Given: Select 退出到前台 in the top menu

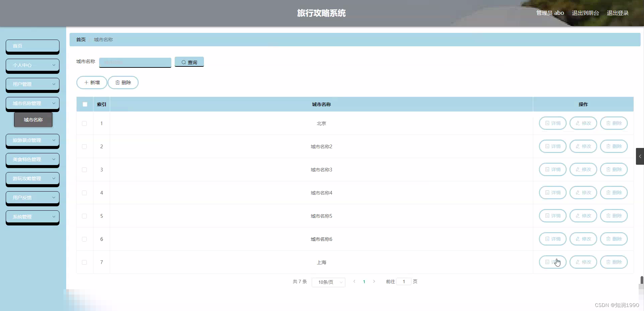Looking at the screenshot, I should 585,13.
